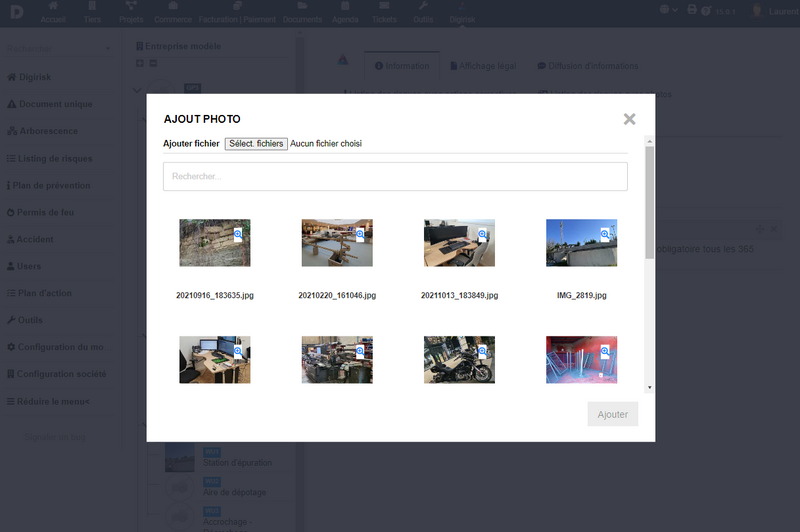Open Users in sidebar

(23, 266)
